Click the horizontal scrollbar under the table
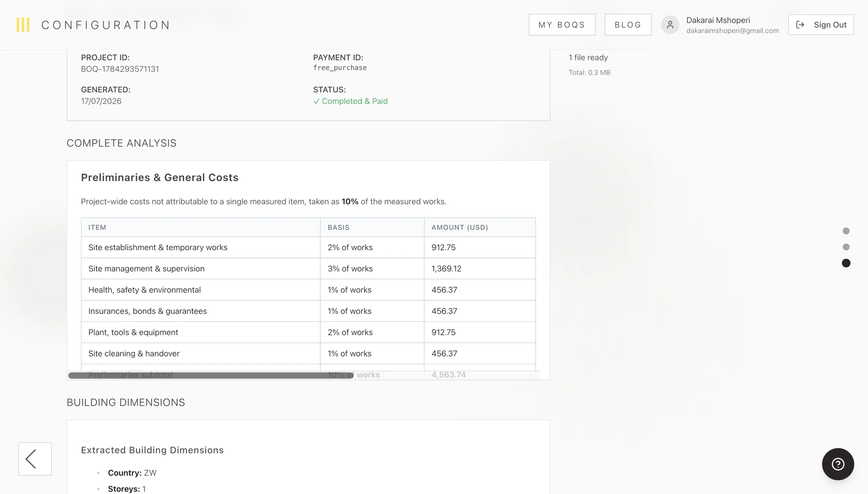Viewport: 868px width, 494px height. (211, 375)
